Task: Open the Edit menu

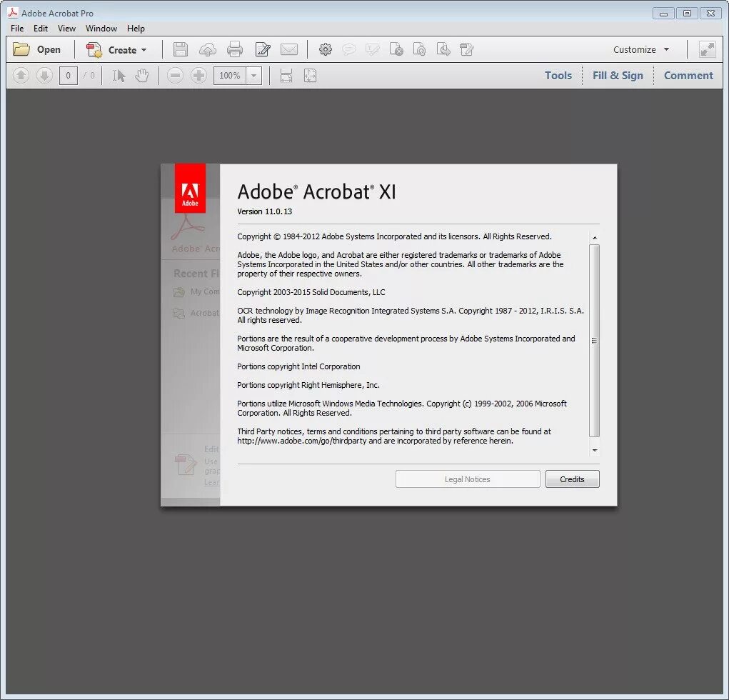Action: click(x=41, y=29)
